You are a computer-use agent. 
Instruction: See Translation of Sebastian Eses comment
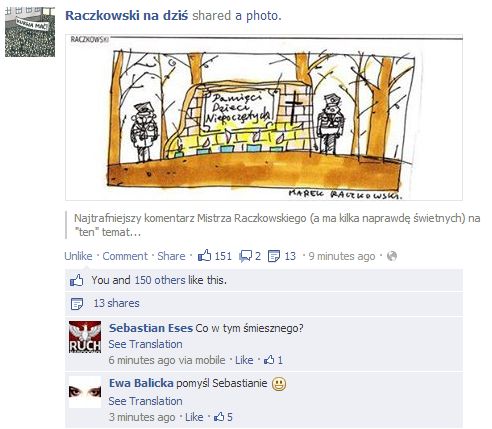145,344
